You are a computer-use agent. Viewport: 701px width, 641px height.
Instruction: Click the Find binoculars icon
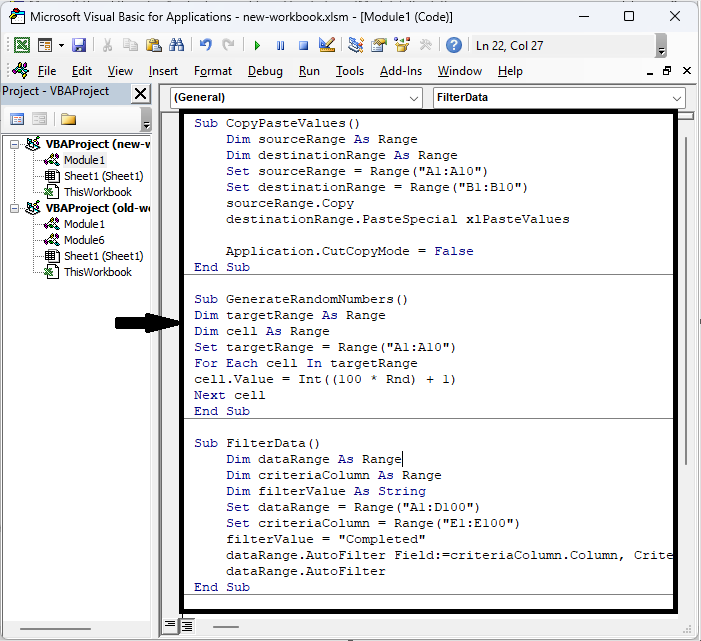tap(176, 45)
